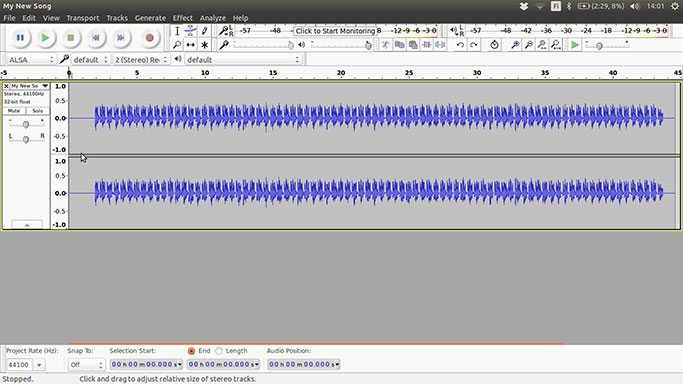Open the My New So track menu dropdown

(x=29, y=86)
